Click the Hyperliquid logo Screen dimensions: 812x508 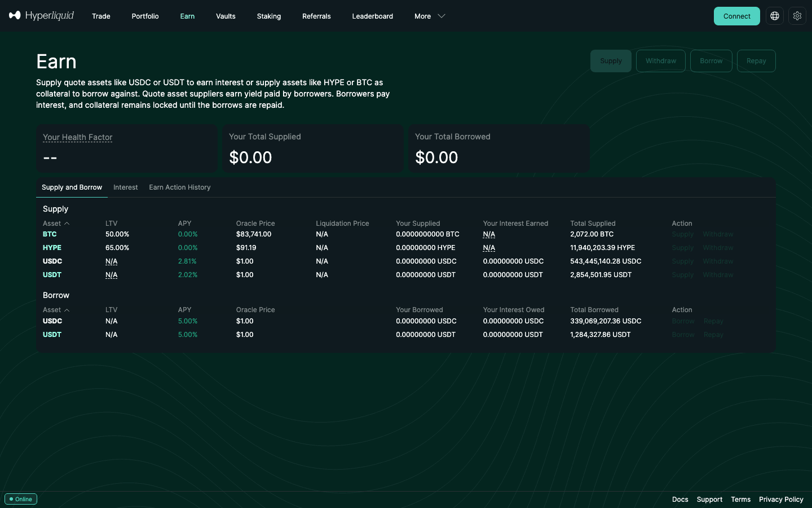point(41,16)
